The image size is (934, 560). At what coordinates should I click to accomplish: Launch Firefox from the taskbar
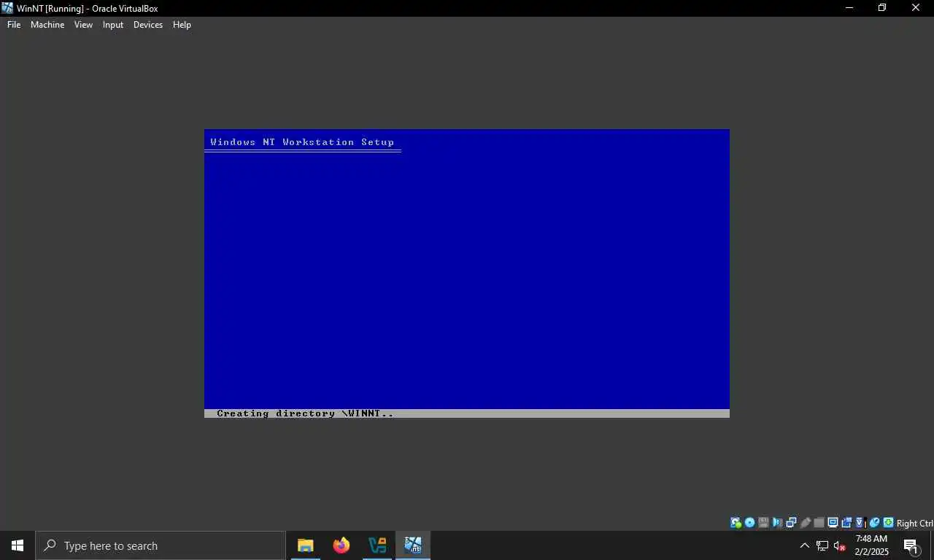[341, 545]
